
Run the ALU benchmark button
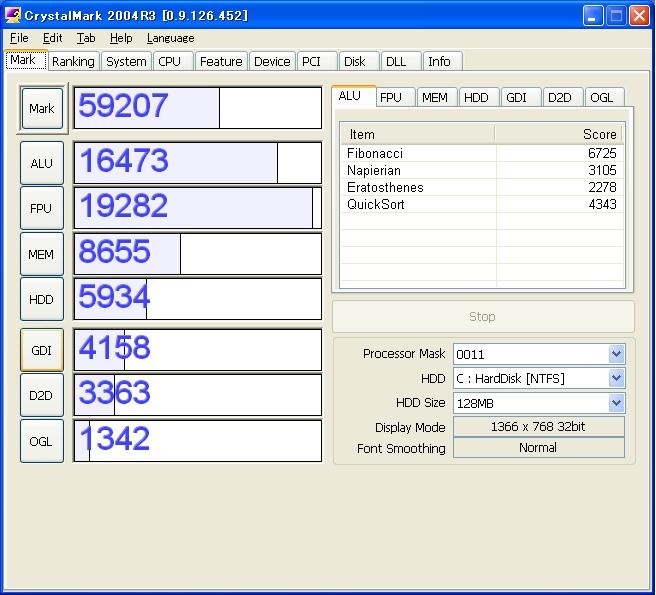click(42, 163)
